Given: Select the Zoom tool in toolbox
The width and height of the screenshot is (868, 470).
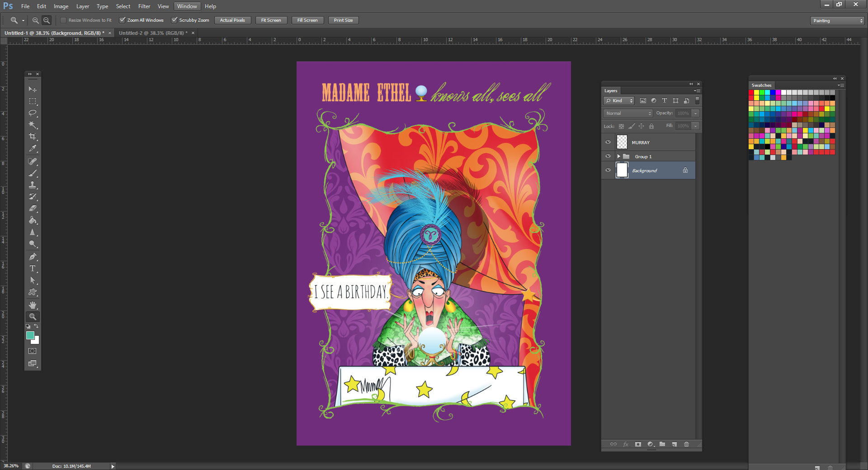Looking at the screenshot, I should [x=33, y=317].
